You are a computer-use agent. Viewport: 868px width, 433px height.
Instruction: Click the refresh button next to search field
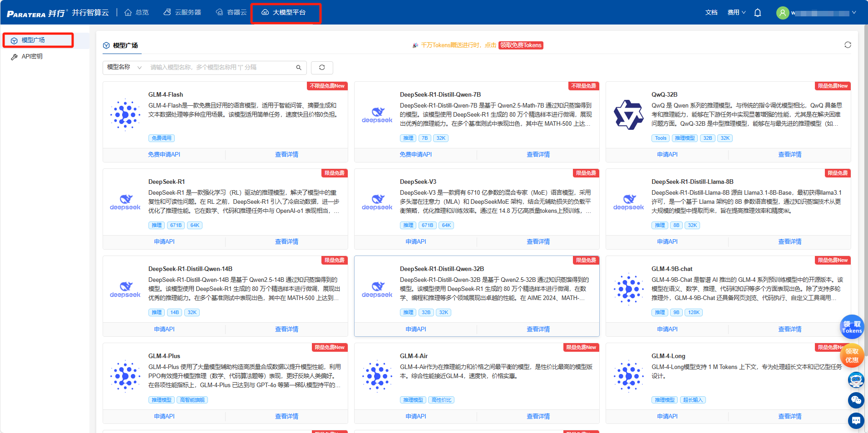pos(322,68)
